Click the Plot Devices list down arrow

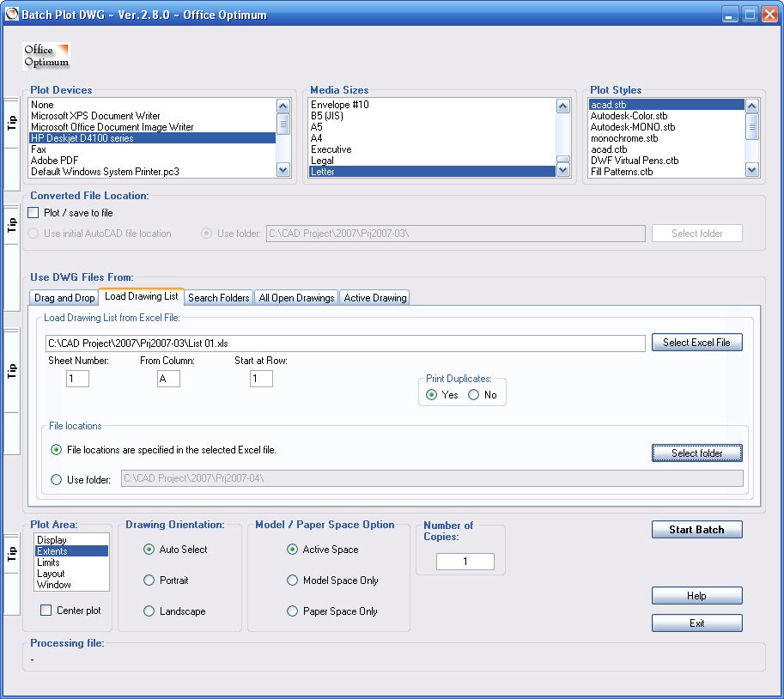click(283, 170)
